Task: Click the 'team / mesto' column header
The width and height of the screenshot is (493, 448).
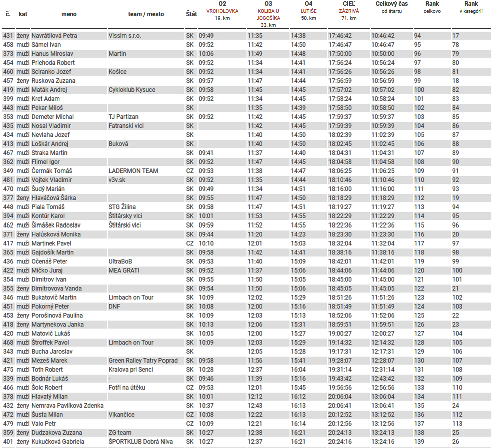Action: (x=146, y=14)
